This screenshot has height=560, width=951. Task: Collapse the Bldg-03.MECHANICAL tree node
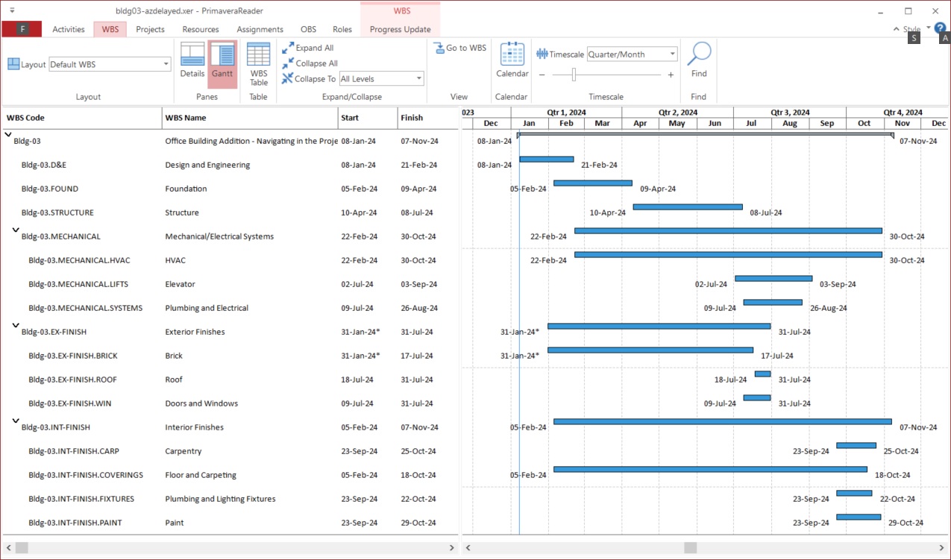(16, 230)
